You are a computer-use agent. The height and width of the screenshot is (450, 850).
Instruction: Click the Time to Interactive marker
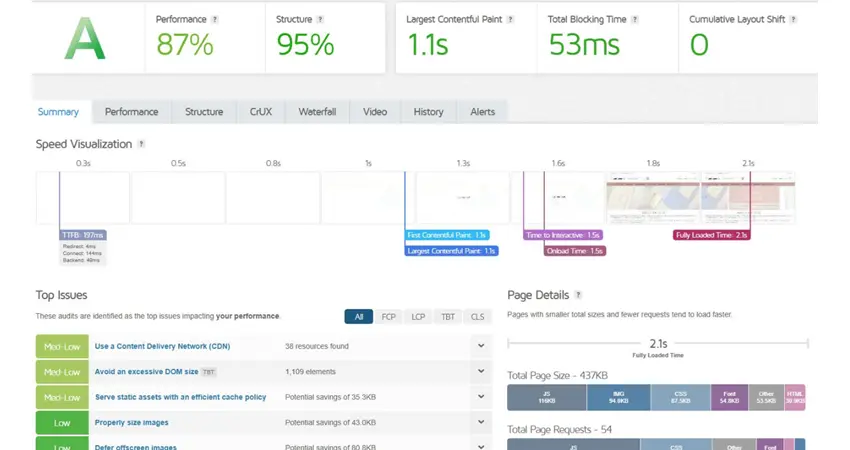(x=563, y=235)
